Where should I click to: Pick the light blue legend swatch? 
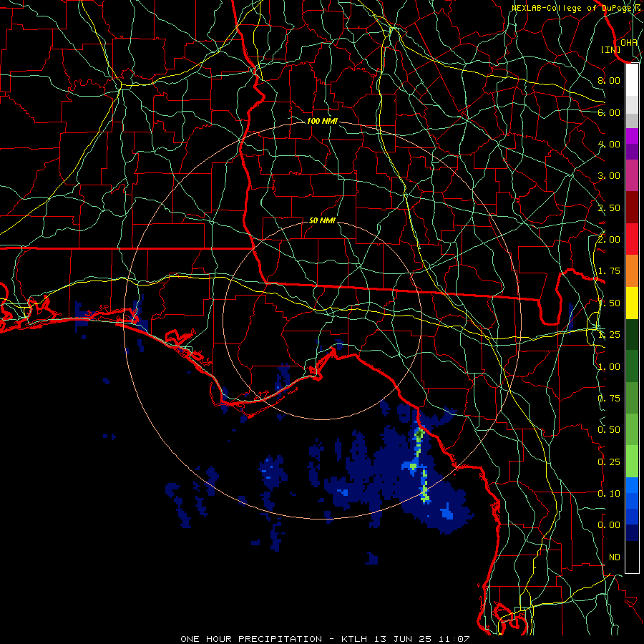(632, 485)
